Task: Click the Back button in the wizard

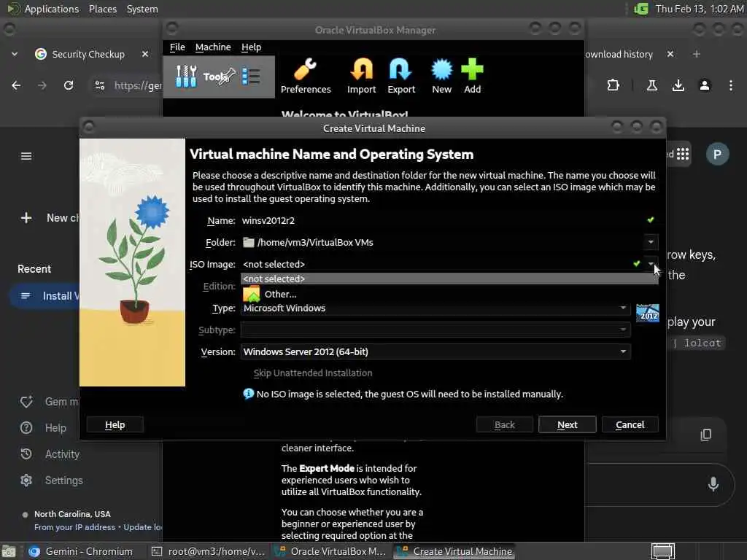Action: click(x=504, y=424)
